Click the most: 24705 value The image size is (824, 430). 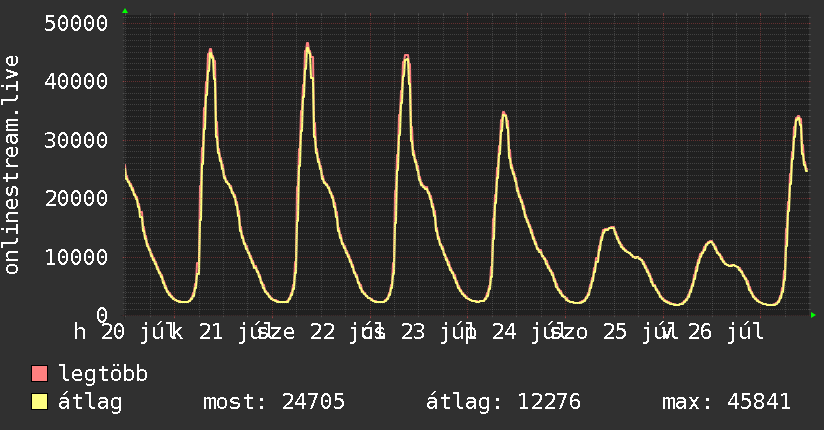tap(274, 402)
